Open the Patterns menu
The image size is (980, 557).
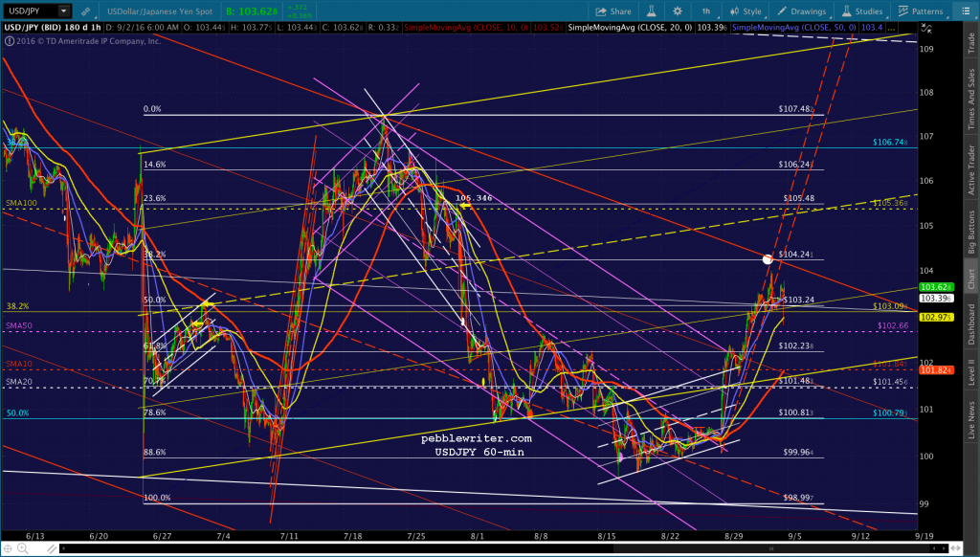[x=921, y=11]
